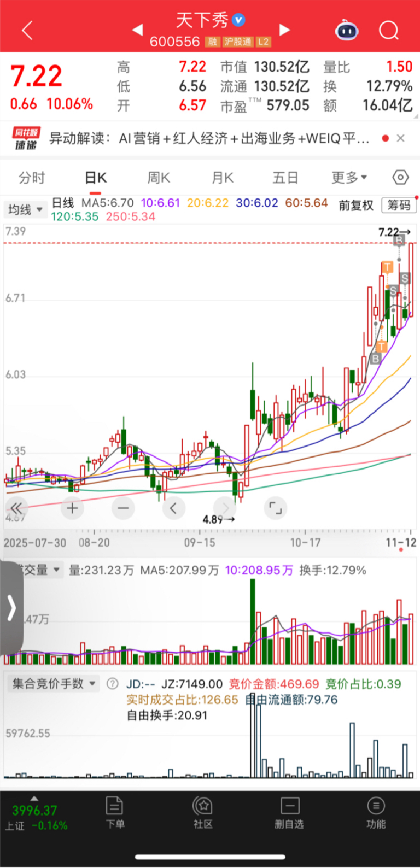Select the 五日 tab
The image size is (420, 868).
coord(285,178)
